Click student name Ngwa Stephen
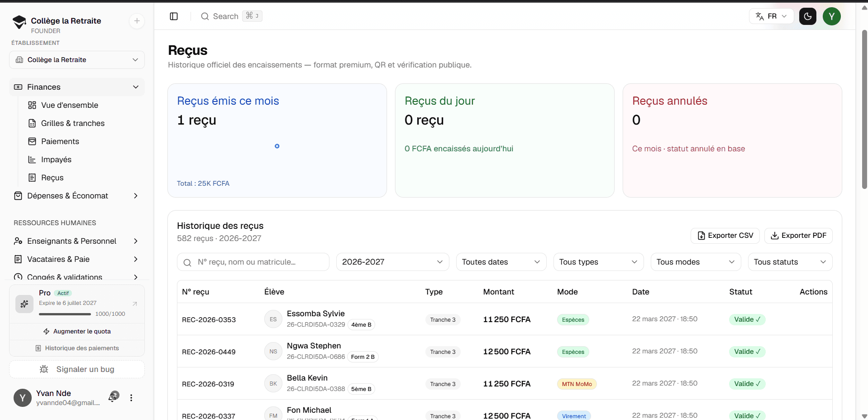This screenshot has height=420, width=868. pos(314,346)
